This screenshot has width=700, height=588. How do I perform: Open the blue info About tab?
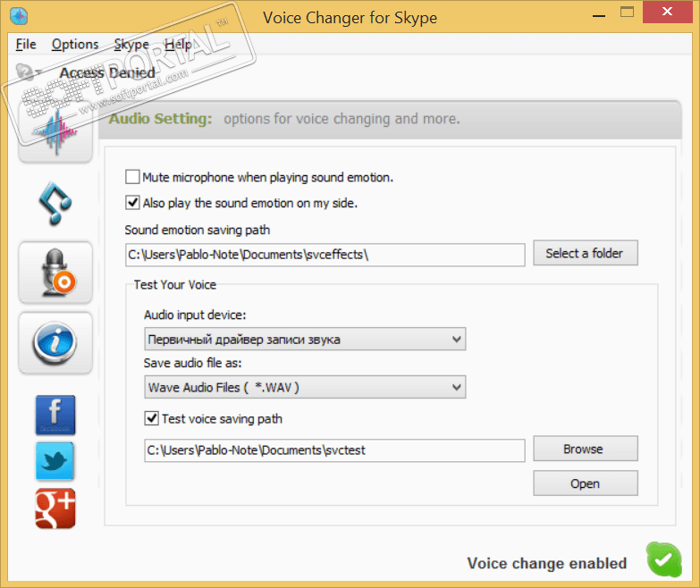[55, 342]
